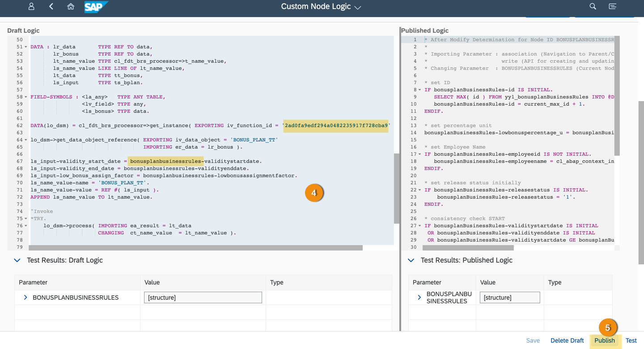Screen dimensions: 644x349
Task: Click the published editor horizontal scrollbar
Action: (x=468, y=247)
